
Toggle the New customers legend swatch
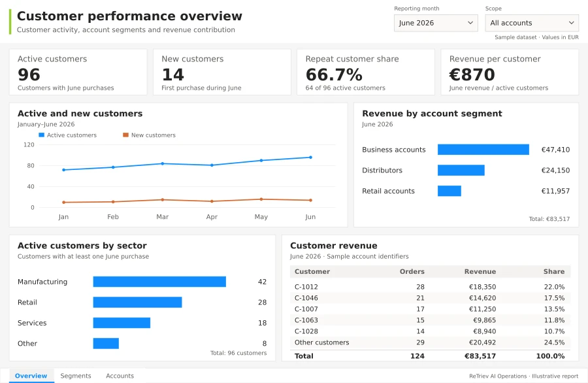(125, 135)
